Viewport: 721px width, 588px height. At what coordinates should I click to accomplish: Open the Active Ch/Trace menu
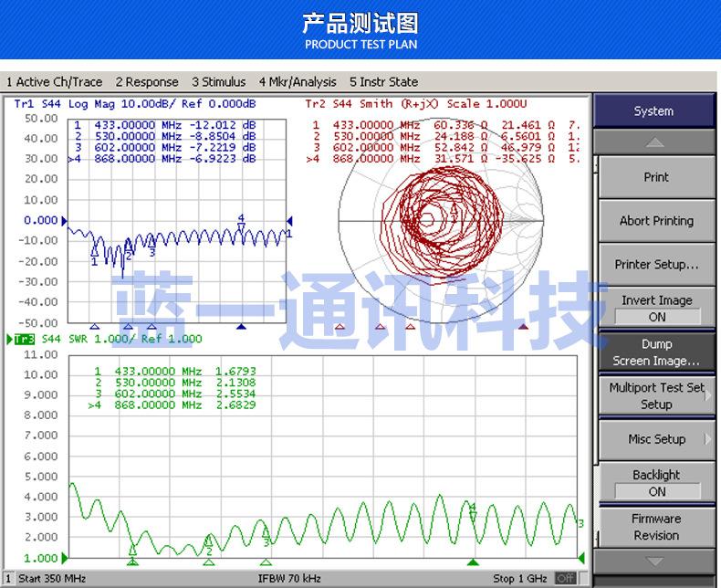coord(54,82)
